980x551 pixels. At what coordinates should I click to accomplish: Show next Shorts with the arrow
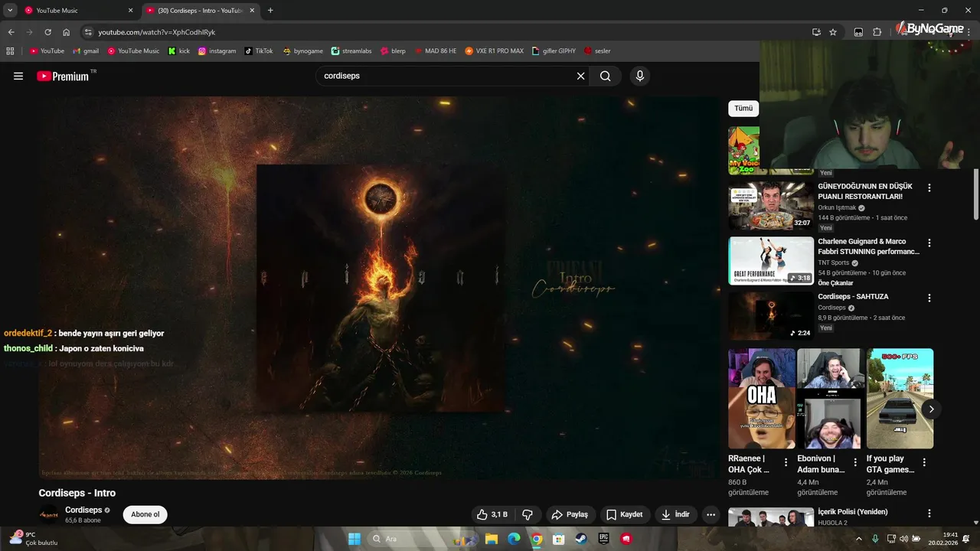(931, 409)
